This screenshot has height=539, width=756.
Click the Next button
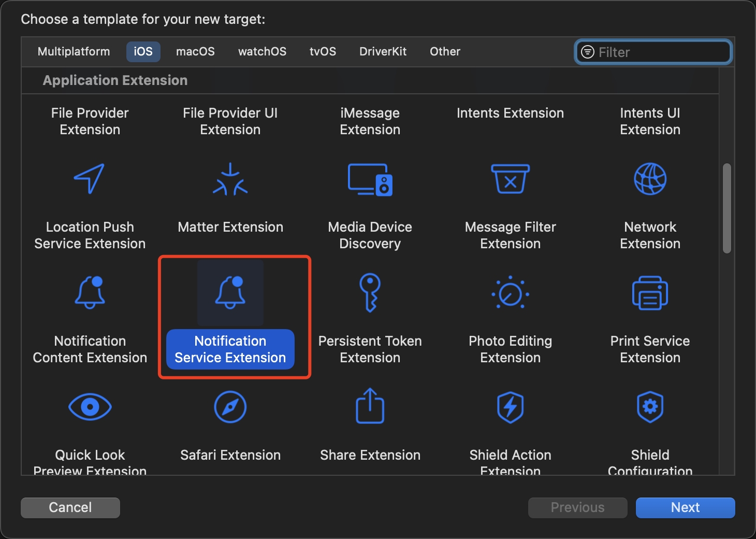[685, 507]
